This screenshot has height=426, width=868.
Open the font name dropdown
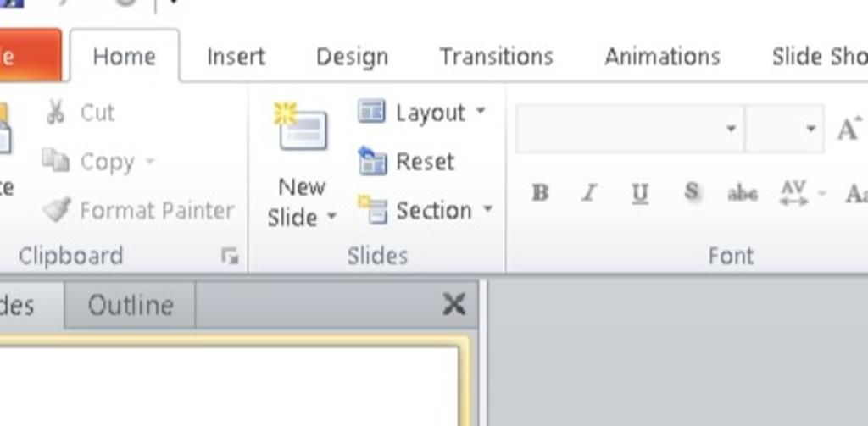[731, 129]
